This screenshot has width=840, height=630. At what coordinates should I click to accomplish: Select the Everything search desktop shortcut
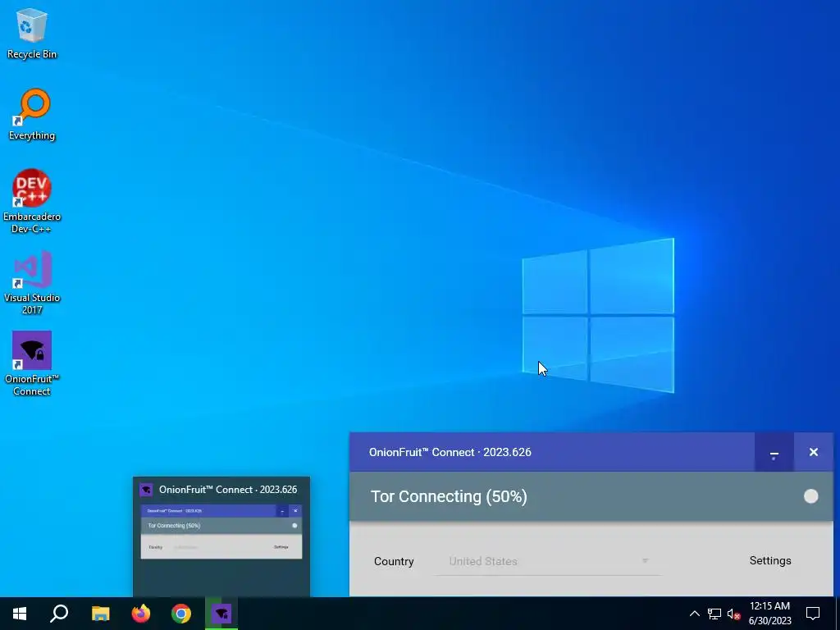(32, 115)
